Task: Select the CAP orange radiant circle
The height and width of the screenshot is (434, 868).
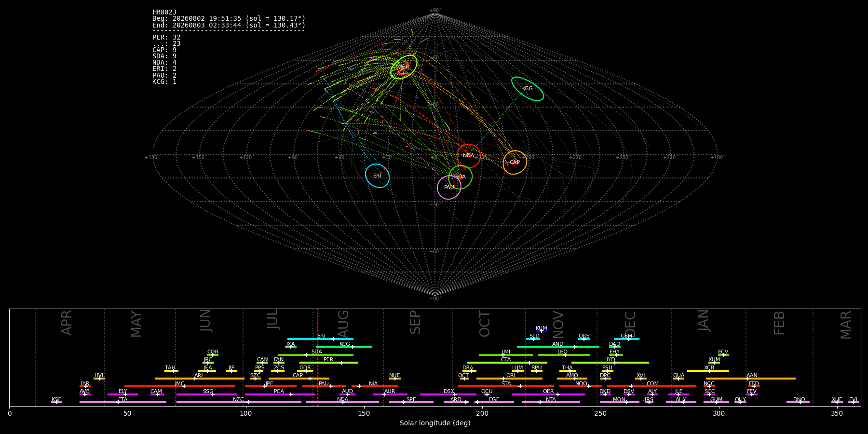Action: tap(515, 163)
